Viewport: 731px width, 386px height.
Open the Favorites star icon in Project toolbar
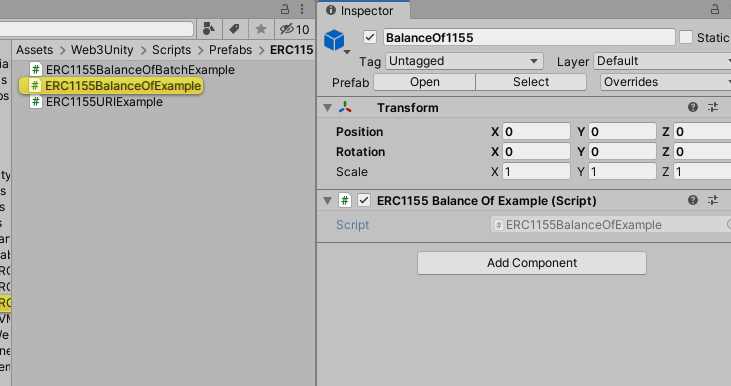coord(261,29)
